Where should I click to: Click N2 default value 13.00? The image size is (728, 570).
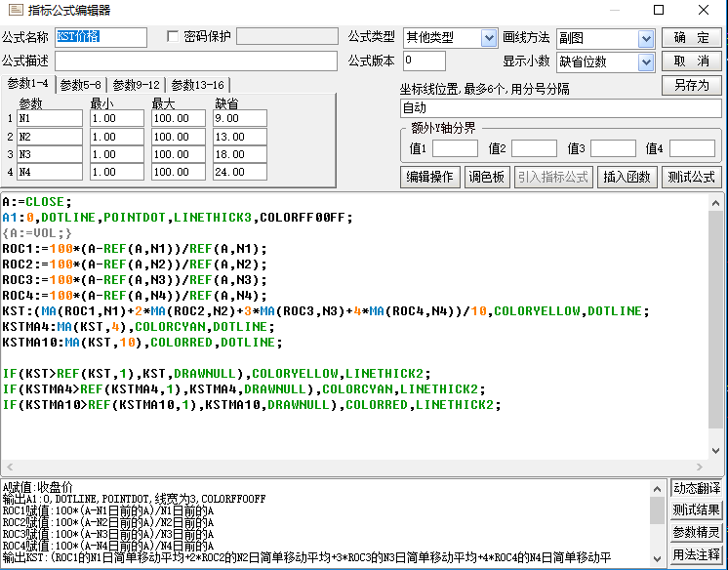pyautogui.click(x=240, y=137)
